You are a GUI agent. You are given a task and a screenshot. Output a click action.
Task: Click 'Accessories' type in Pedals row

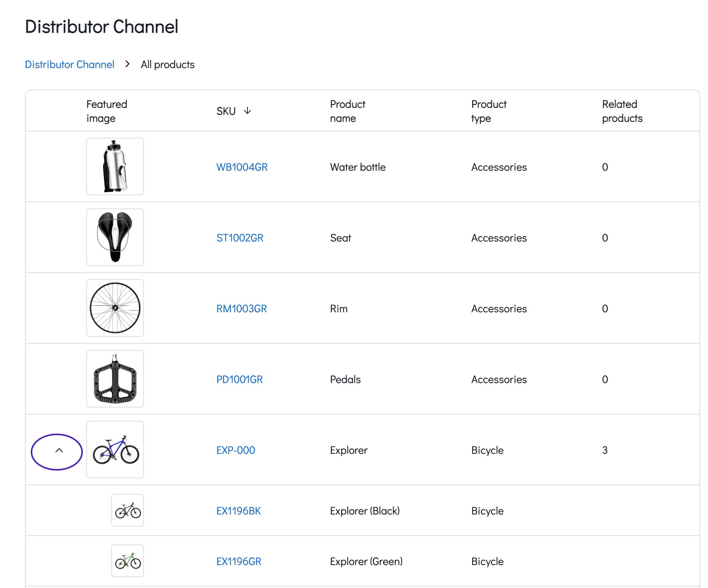[499, 380]
